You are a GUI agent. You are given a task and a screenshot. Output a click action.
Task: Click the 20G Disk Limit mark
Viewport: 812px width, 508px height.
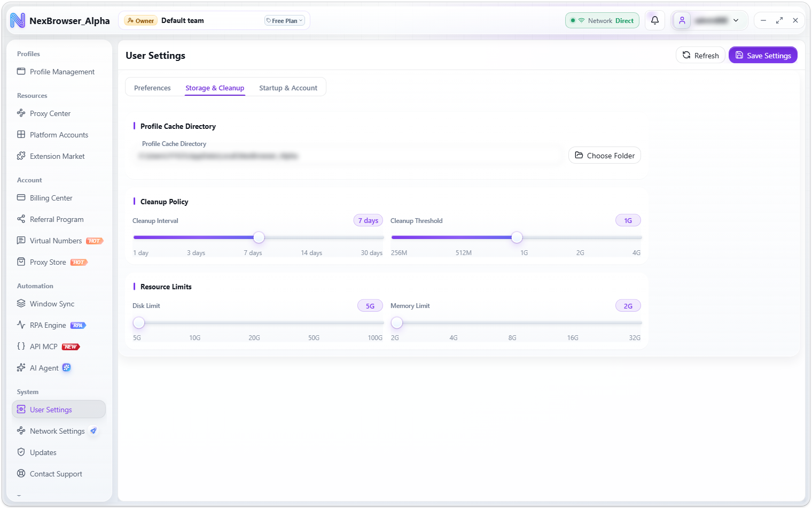(254, 338)
